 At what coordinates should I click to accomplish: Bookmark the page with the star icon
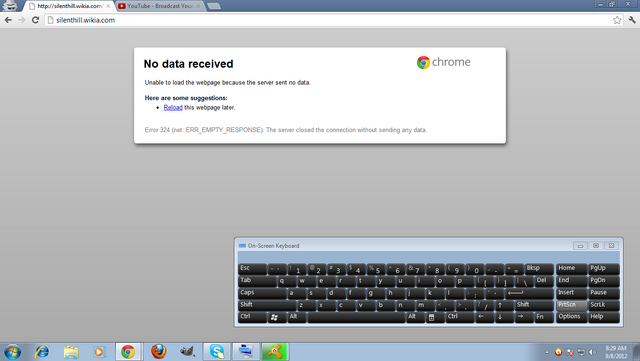click(x=617, y=20)
